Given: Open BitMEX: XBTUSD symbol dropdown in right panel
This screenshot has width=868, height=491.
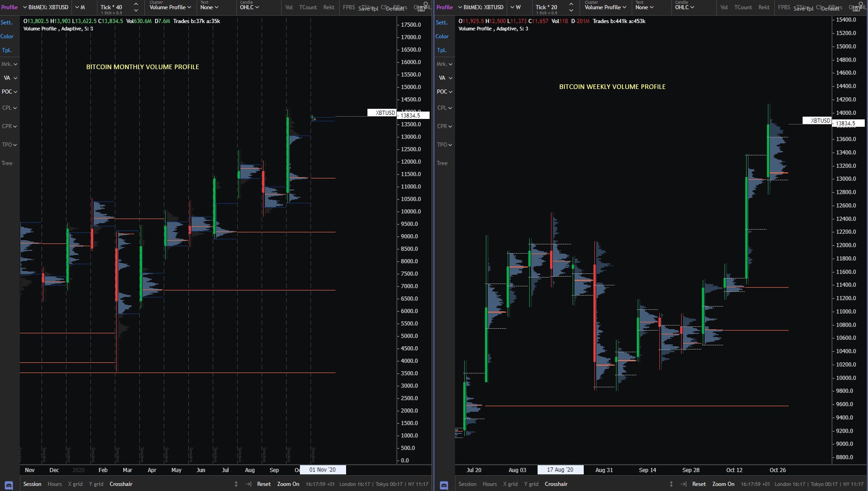Looking at the screenshot, I should tap(481, 7).
